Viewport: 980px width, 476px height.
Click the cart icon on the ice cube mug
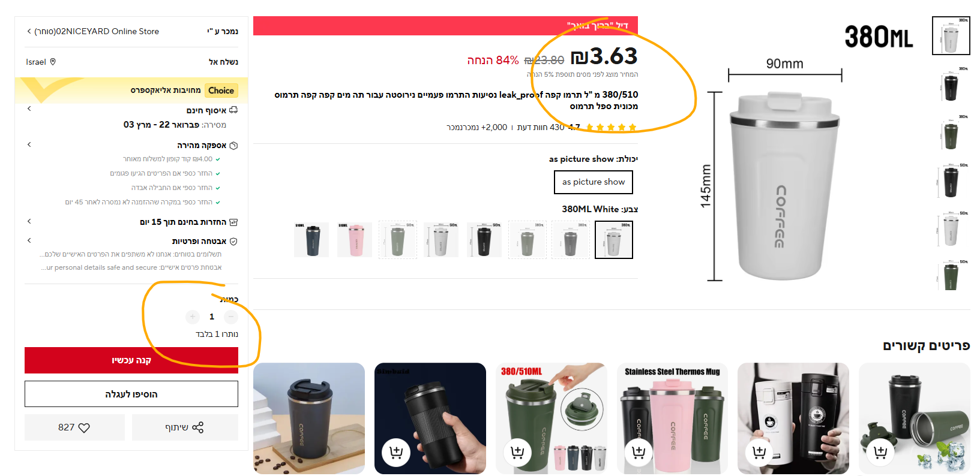click(880, 452)
